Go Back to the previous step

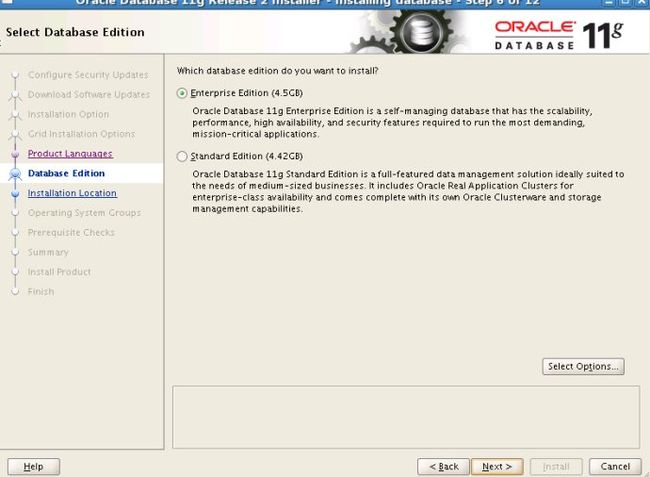coord(444,467)
